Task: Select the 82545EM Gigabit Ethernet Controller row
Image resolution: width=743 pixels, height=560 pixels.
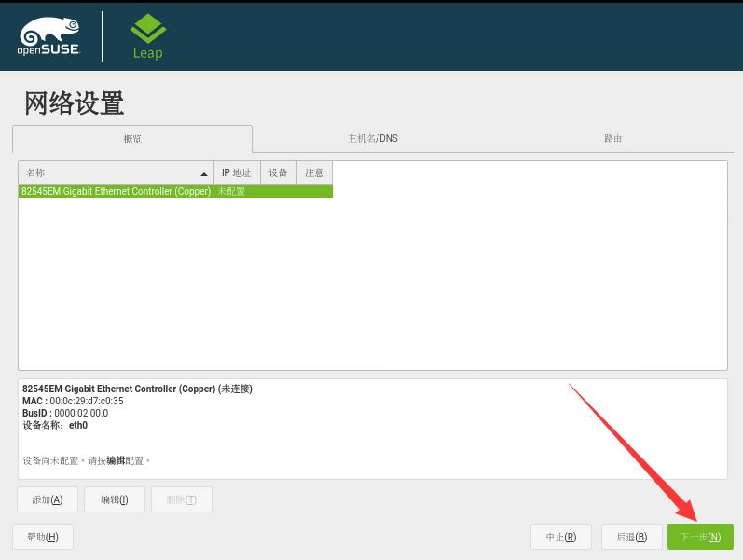Action: pyautogui.click(x=175, y=191)
